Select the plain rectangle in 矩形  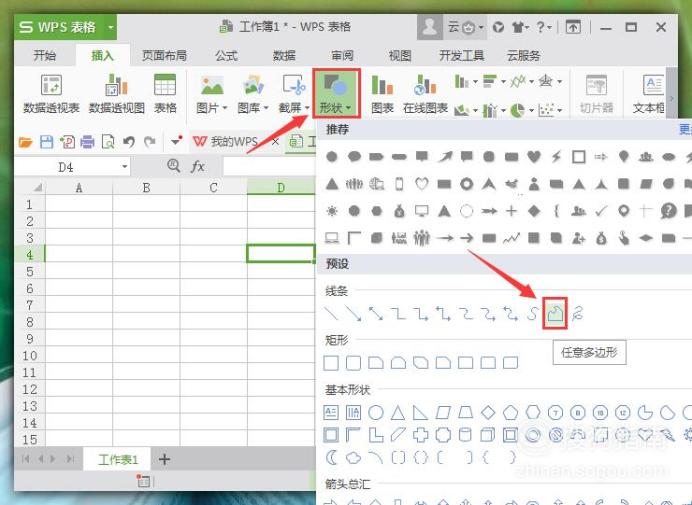[x=331, y=363]
